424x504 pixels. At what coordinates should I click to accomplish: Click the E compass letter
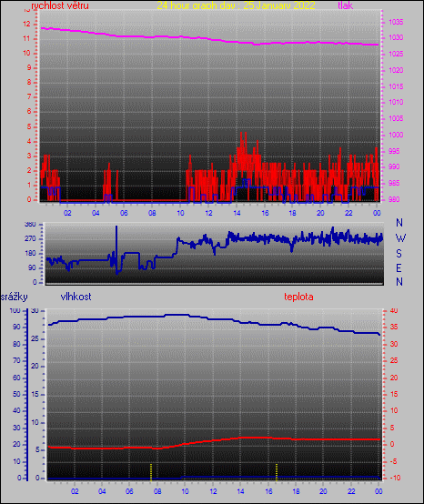click(399, 267)
